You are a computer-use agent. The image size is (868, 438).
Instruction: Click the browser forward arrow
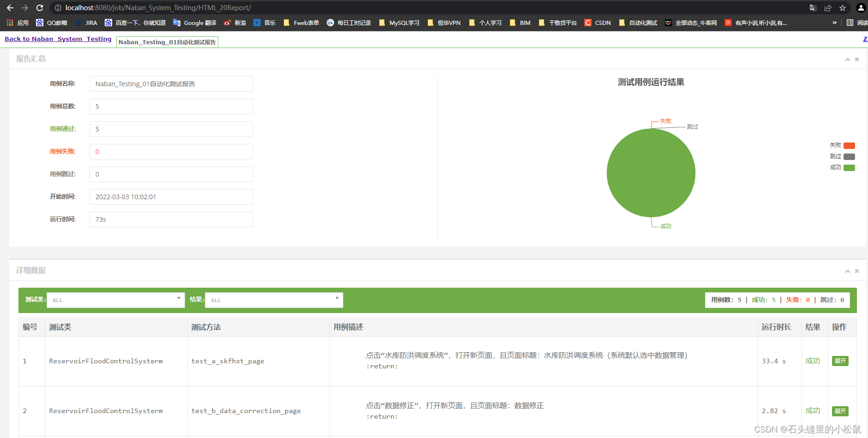click(x=25, y=8)
